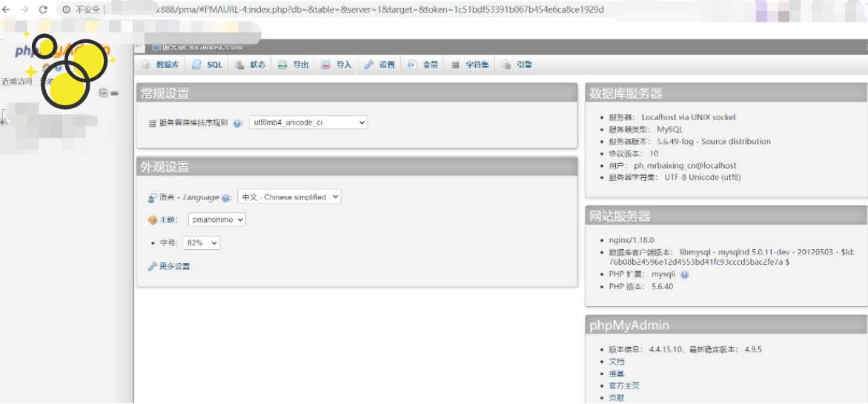
Task: Open the 官方主页 official homepage link
Action: (624, 385)
